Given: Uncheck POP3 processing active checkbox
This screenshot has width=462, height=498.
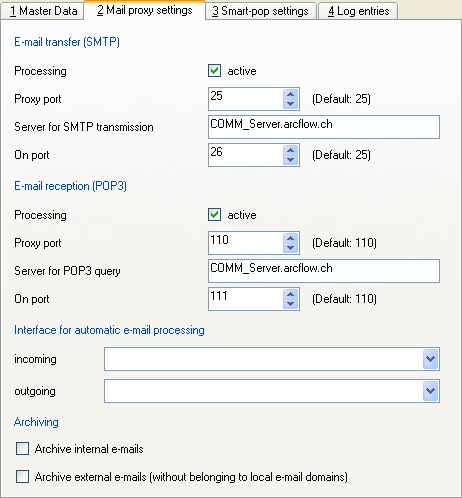Looking at the screenshot, I should click(x=214, y=215).
